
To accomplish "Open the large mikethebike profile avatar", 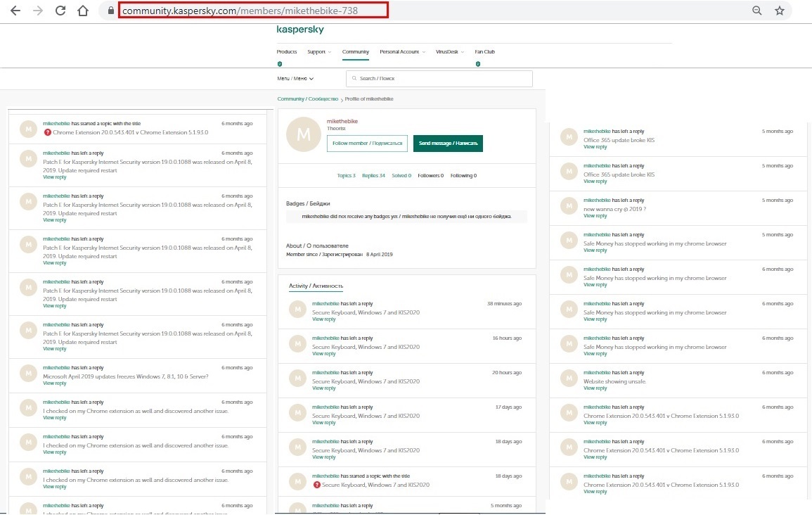I will (x=304, y=134).
